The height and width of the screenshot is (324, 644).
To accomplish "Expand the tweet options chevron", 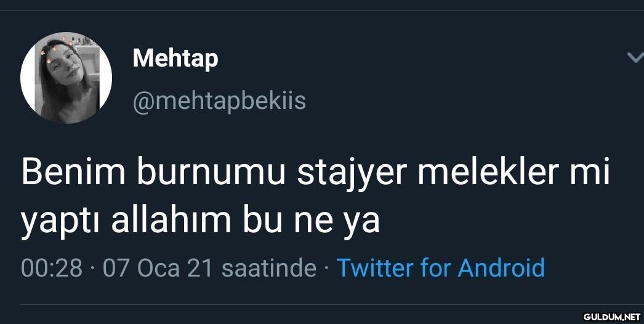I will (634, 58).
